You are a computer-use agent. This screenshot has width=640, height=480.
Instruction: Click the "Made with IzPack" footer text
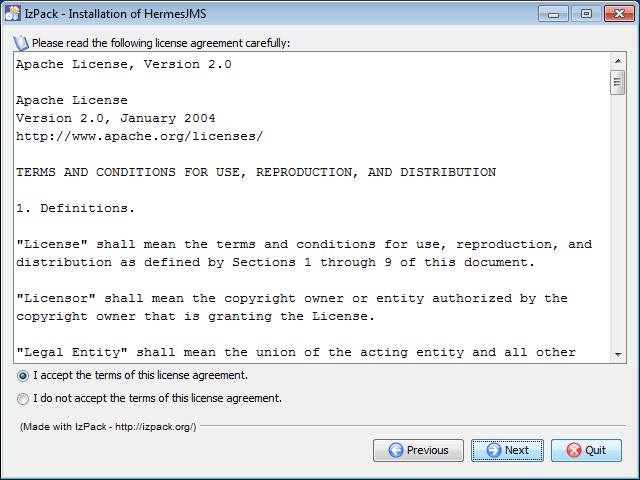[x=108, y=427]
